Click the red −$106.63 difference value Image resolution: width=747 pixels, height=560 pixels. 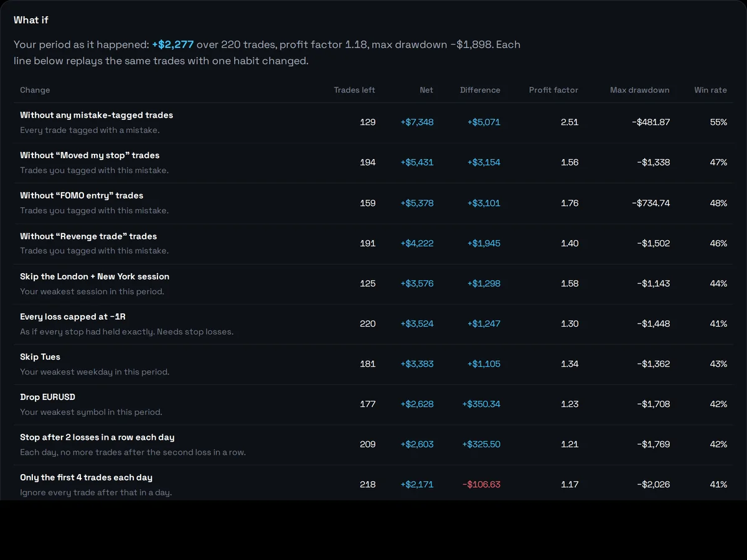pyautogui.click(x=481, y=484)
